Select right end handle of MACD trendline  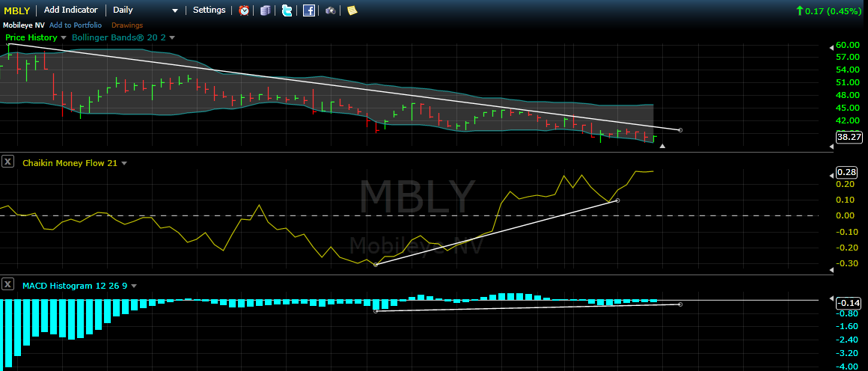coord(680,304)
